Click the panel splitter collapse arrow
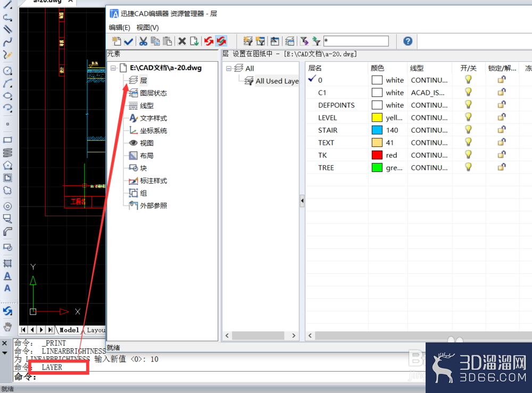Screen dimensions: 532x393 point(302,201)
